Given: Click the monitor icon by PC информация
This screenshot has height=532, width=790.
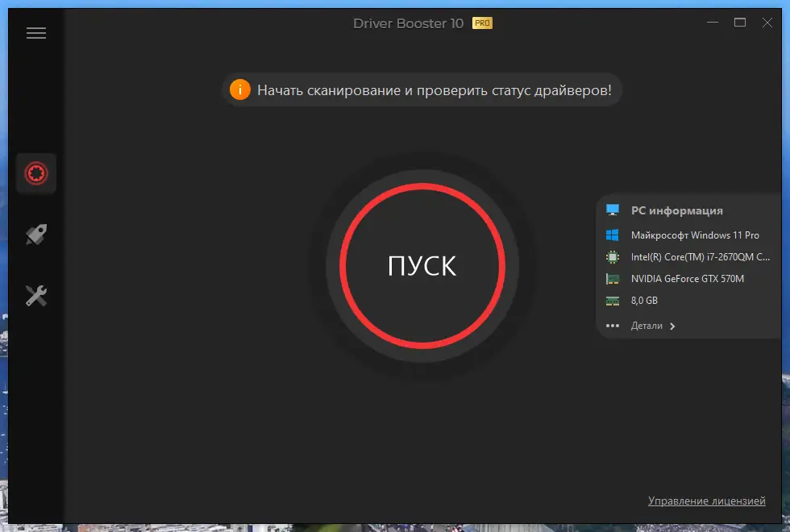Looking at the screenshot, I should [612, 210].
